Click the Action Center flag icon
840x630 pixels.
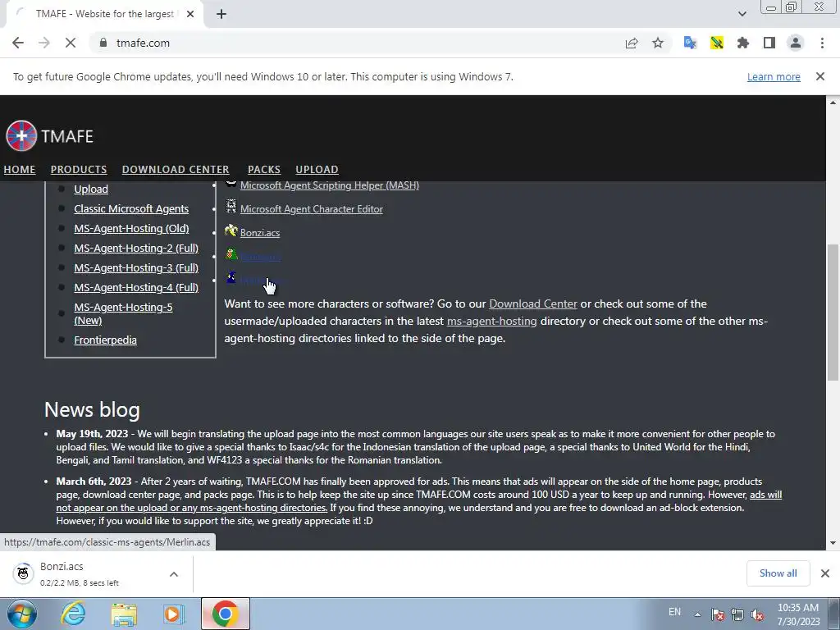pyautogui.click(x=718, y=614)
